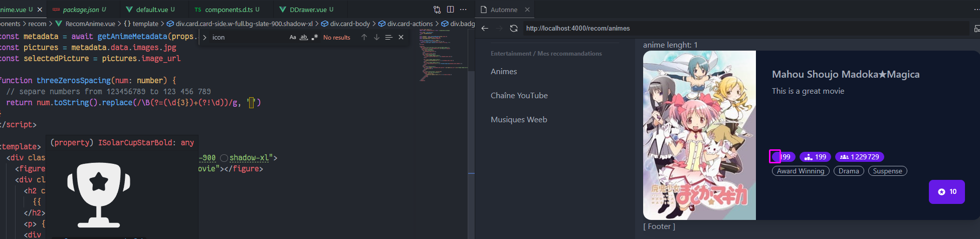Toggle Match Case in find widget
Image resolution: width=980 pixels, height=239 pixels.
(x=293, y=37)
